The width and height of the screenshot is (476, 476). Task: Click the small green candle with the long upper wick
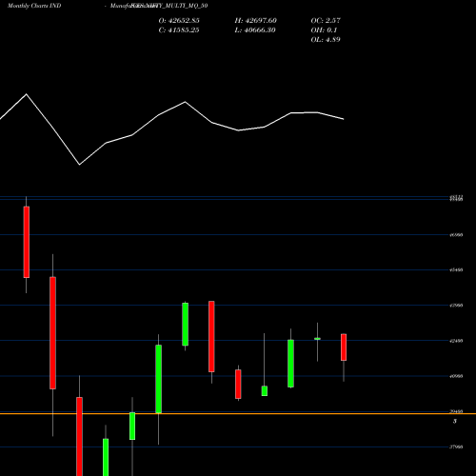(265, 391)
